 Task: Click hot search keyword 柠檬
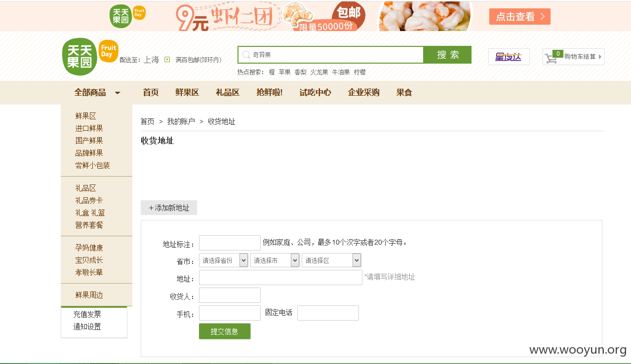click(x=359, y=72)
